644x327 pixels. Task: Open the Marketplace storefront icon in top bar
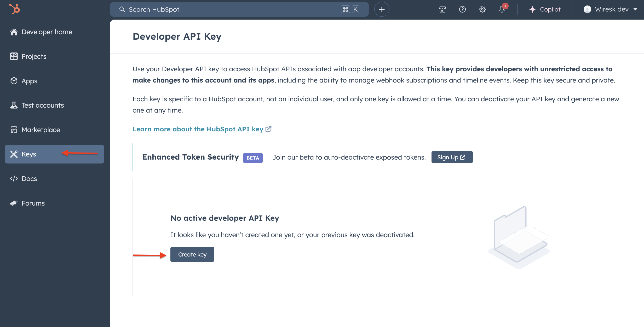coord(442,9)
